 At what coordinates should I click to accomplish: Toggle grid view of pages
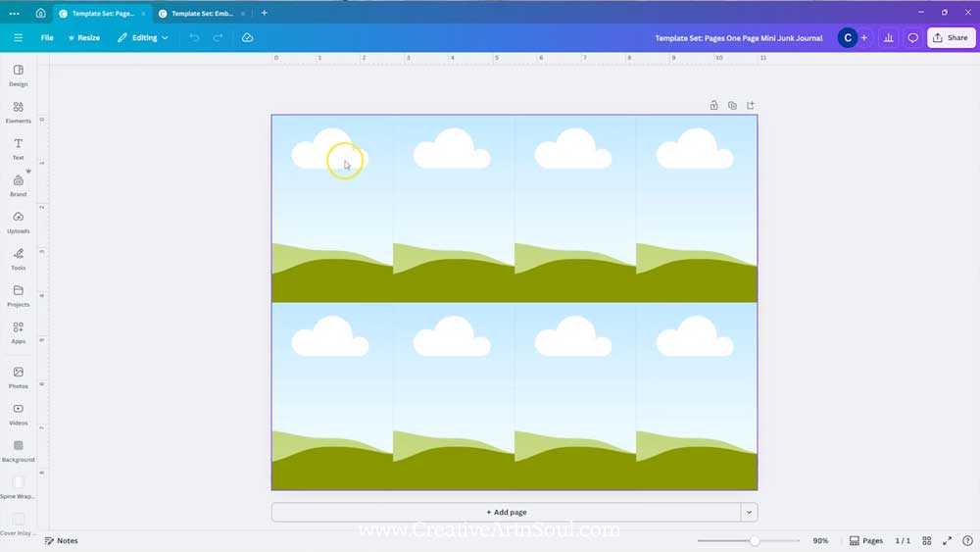[x=927, y=540]
